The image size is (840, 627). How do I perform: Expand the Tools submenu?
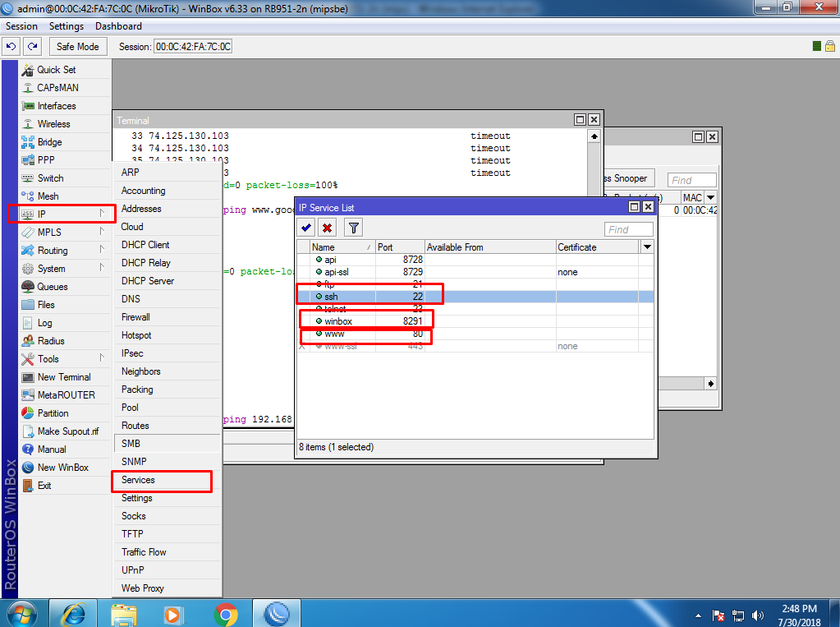[x=65, y=359]
